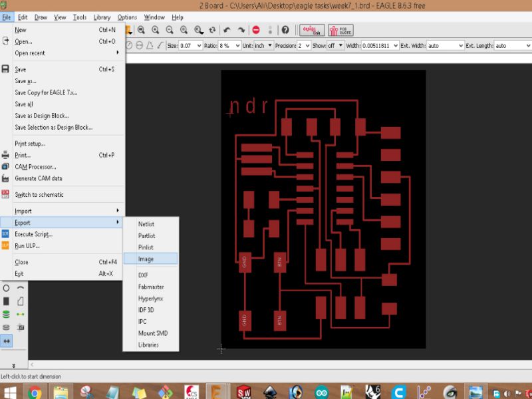
Task: Open Google Chrome from the taskbar
Action: 35,392
